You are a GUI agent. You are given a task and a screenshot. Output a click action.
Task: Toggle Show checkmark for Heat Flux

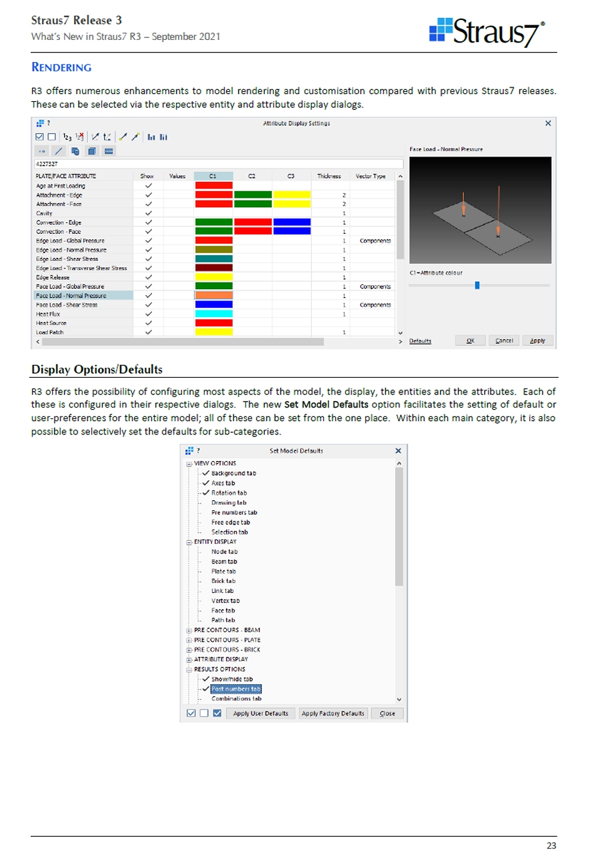149,313
